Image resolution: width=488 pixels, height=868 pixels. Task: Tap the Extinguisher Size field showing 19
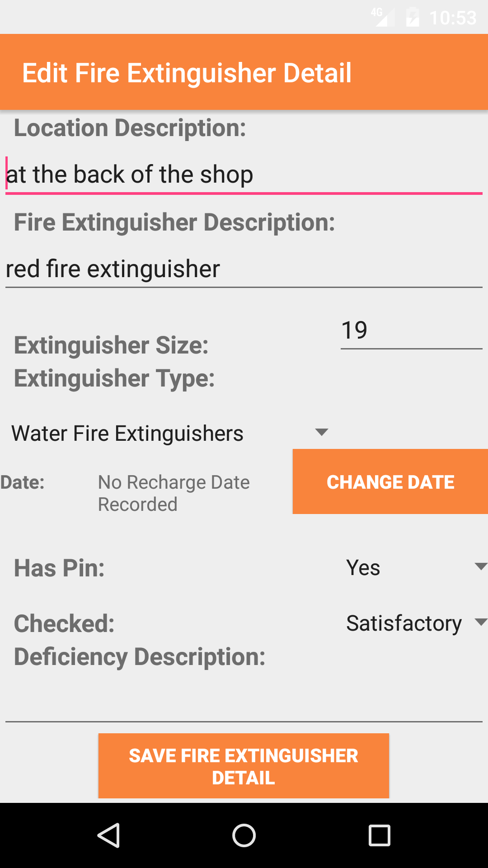[x=411, y=330]
